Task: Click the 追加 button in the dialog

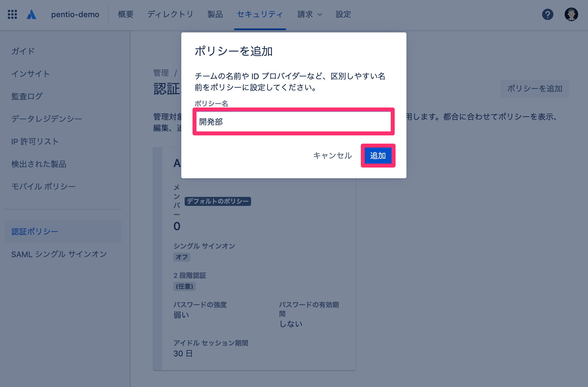Action: (378, 155)
